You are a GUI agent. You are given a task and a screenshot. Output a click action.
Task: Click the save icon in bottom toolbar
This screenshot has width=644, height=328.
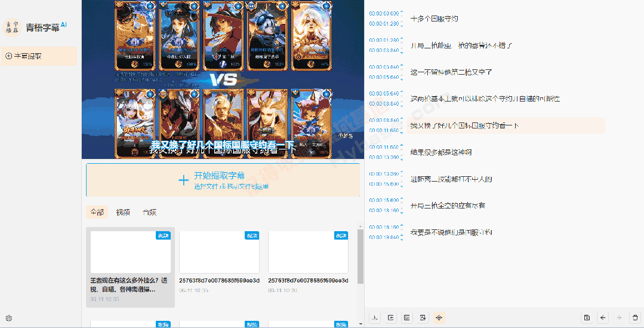pos(587,318)
